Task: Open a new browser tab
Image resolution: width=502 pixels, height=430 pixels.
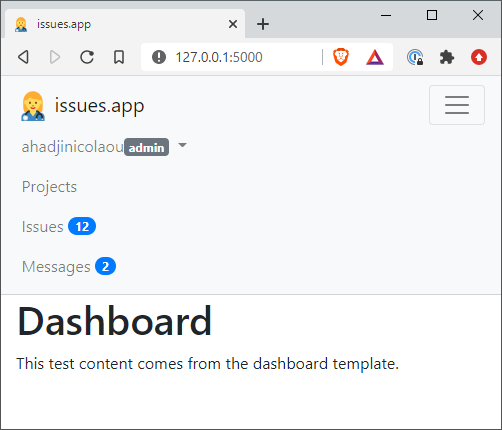Action: pos(263,24)
